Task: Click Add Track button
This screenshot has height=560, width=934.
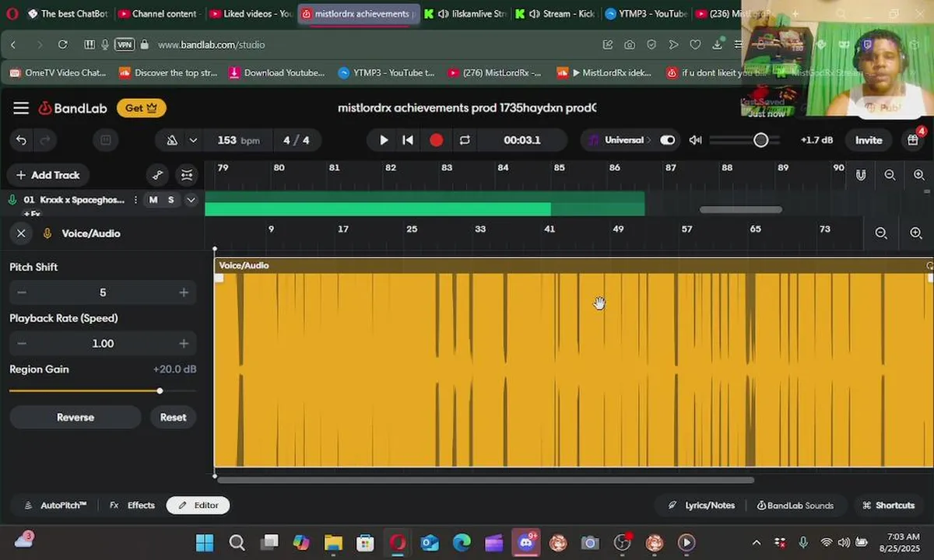Action: (x=48, y=175)
